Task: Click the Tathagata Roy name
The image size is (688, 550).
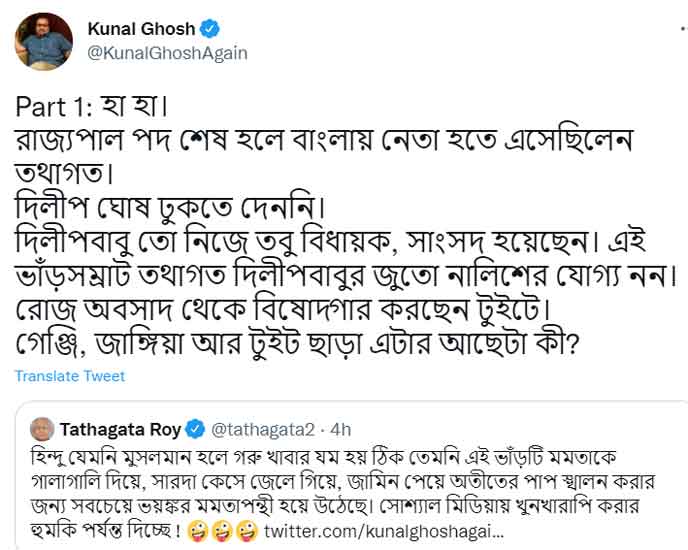Action: 120,430
